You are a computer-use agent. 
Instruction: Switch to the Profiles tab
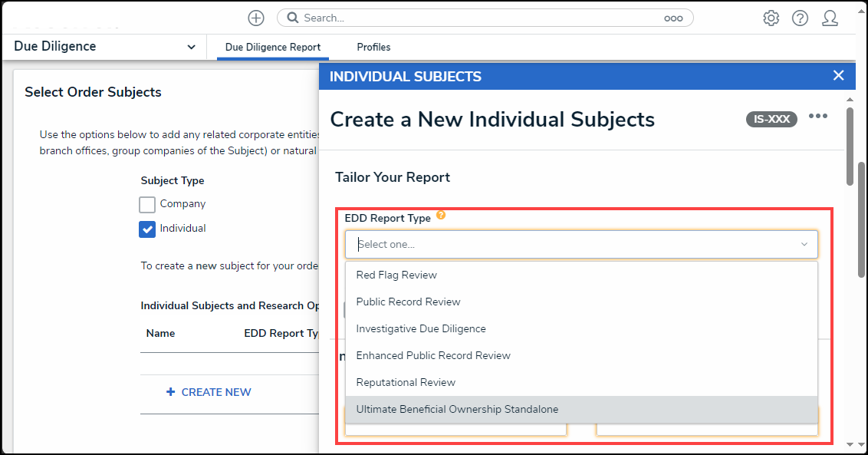tap(373, 47)
